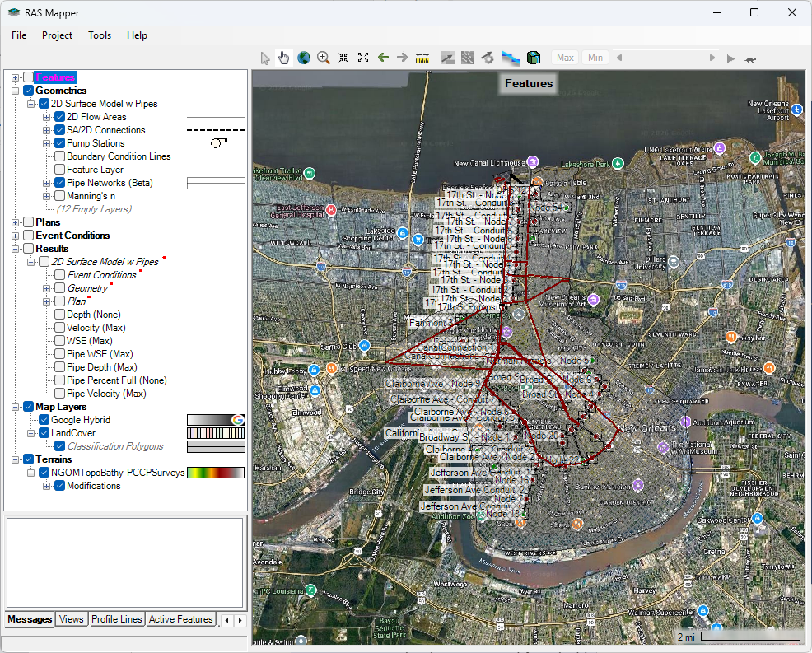The image size is (812, 653).
Task: Click the Min profile button
Action: coord(595,58)
